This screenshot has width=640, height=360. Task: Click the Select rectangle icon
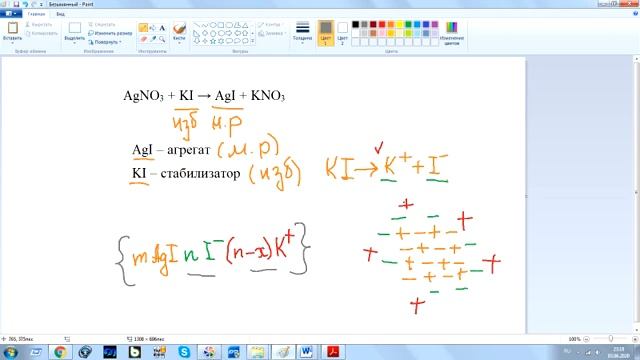pyautogui.click(x=75, y=27)
